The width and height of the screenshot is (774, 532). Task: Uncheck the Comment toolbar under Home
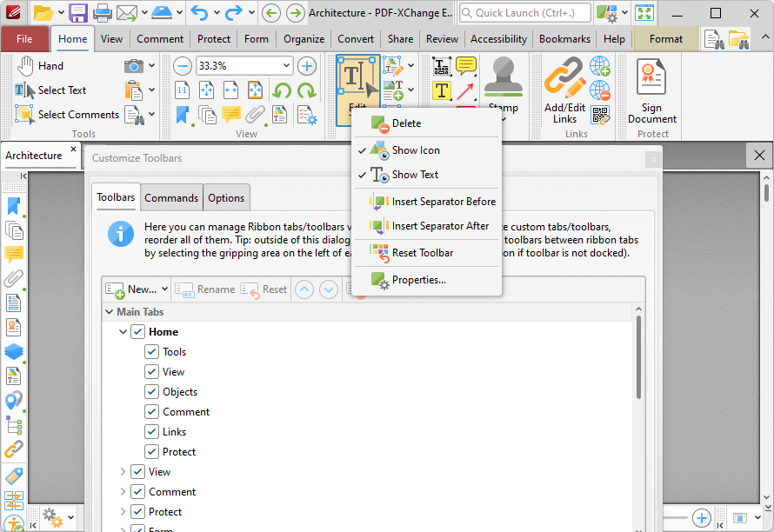pyautogui.click(x=151, y=411)
